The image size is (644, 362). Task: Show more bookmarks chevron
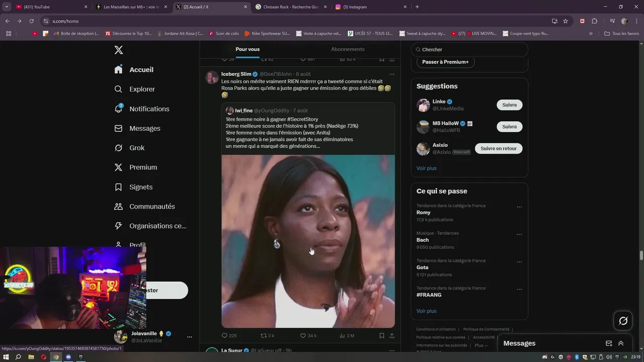(x=591, y=34)
